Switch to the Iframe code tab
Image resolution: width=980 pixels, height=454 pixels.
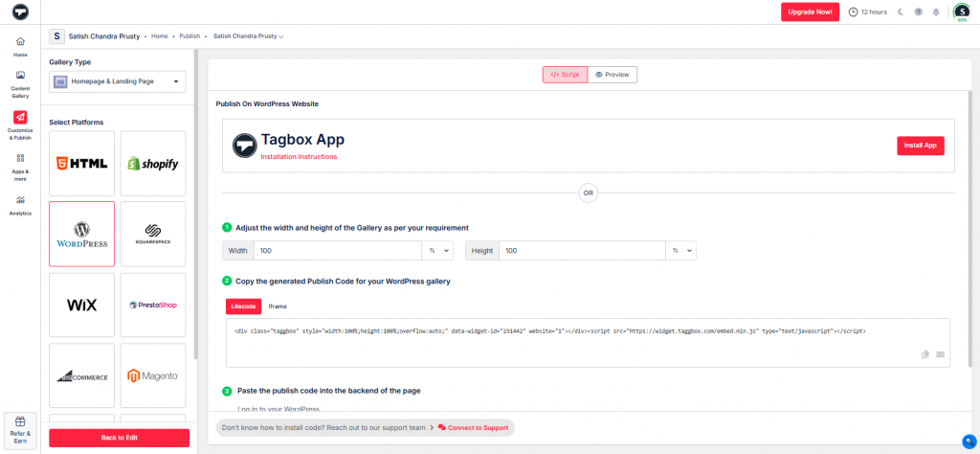(277, 306)
